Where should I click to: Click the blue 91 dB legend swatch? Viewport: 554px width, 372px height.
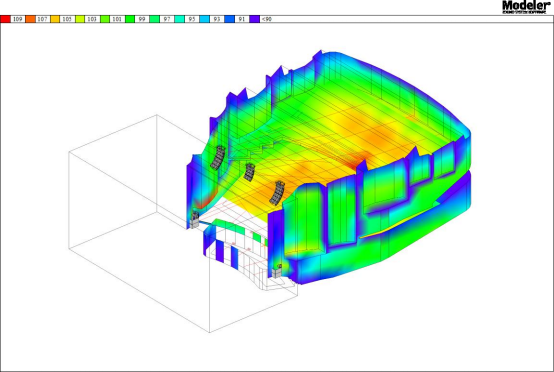(230, 19)
